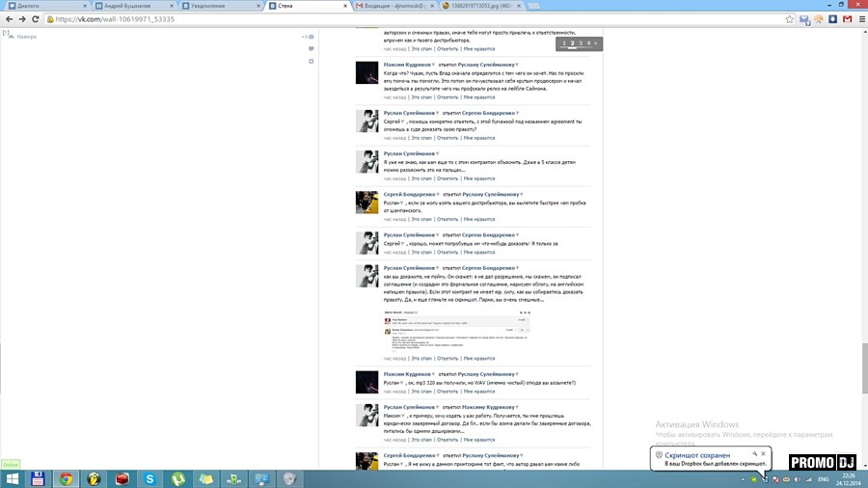Switch the ENG keyboard language indicator
Viewport: 868px width, 488px height.
click(x=824, y=478)
